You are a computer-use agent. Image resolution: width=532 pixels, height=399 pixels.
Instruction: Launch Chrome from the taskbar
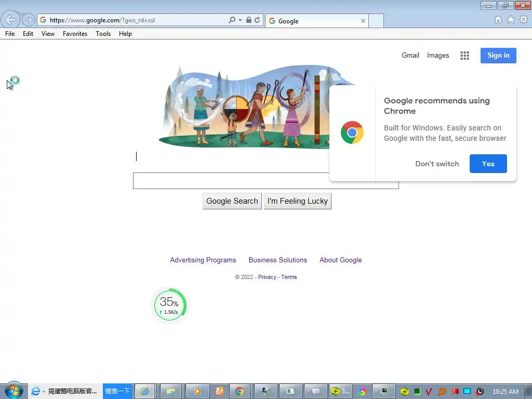[240, 391]
